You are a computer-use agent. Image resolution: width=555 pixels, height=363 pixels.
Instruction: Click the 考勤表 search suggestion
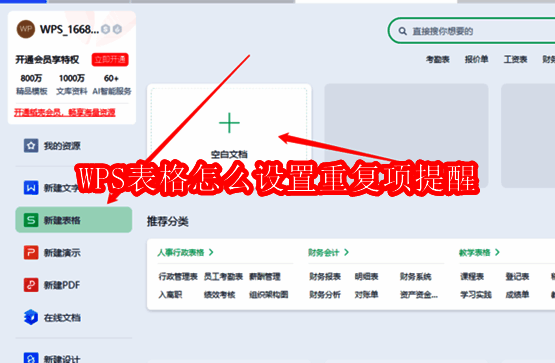click(x=438, y=59)
